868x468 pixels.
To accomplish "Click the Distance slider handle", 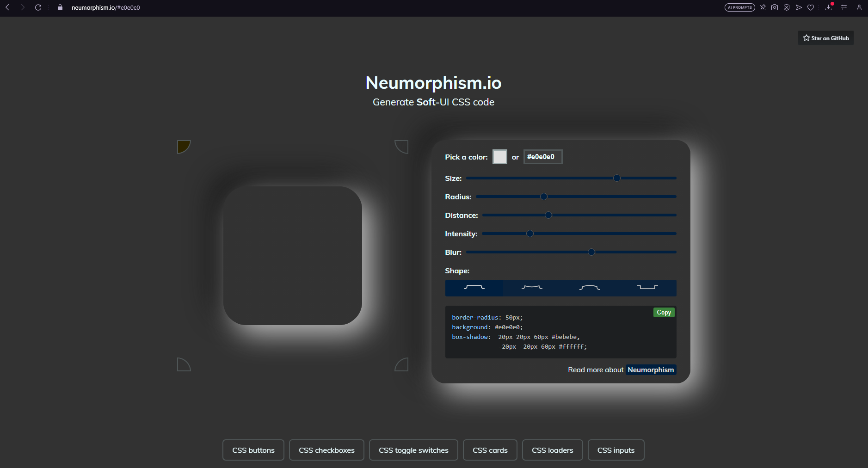I will click(548, 215).
